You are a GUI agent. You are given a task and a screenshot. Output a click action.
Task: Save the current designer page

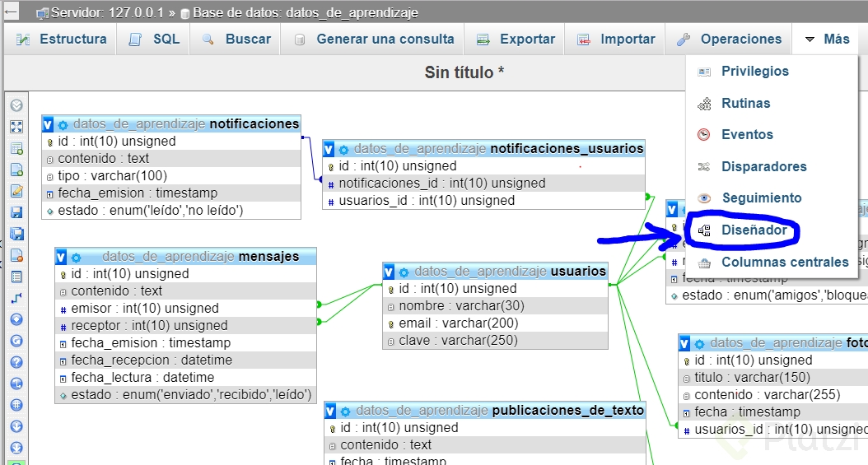[x=16, y=212]
